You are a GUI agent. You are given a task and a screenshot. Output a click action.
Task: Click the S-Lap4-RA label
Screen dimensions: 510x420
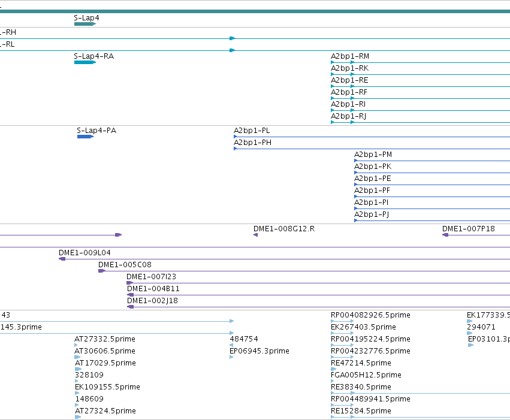coord(94,56)
